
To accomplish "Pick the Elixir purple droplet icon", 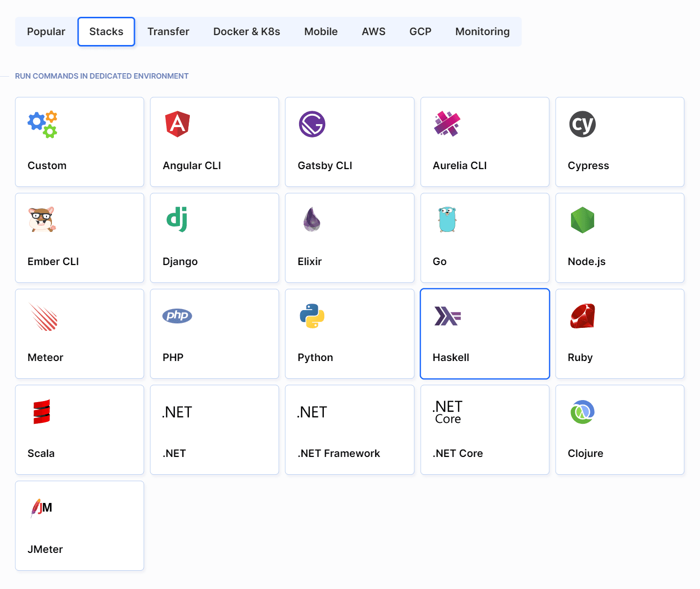I will tap(312, 220).
